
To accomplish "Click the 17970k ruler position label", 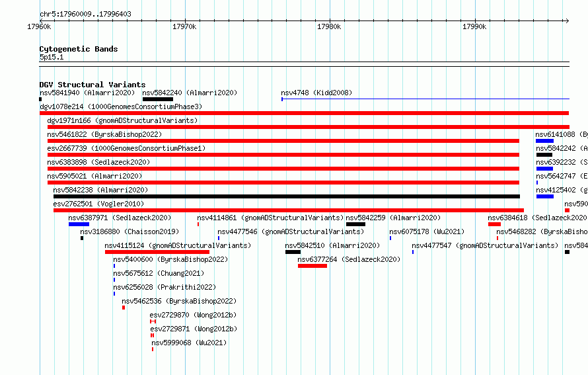I will [x=184, y=26].
